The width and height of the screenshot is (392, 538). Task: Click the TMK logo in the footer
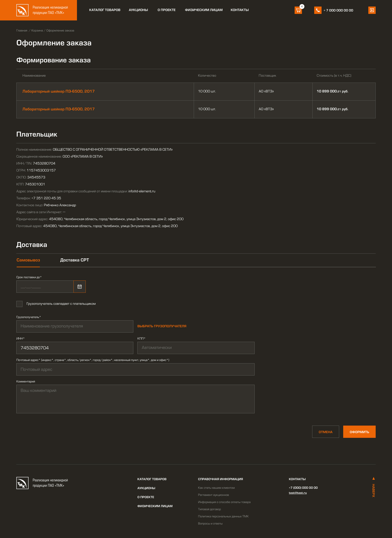(x=22, y=483)
